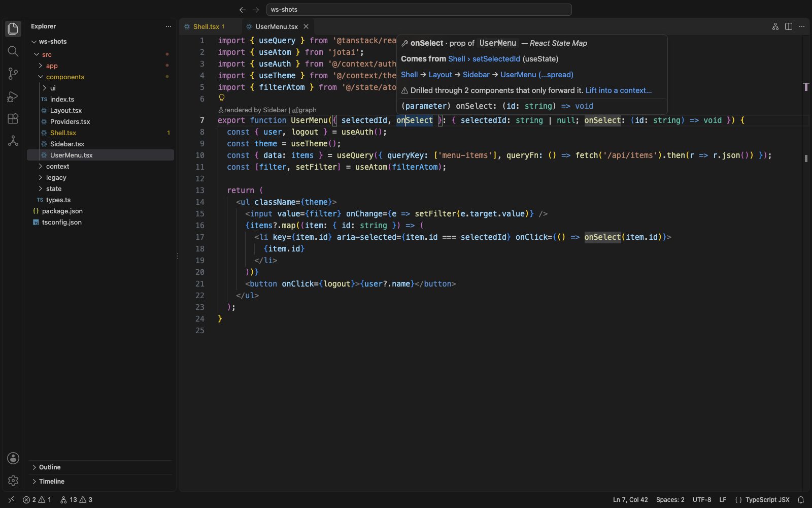This screenshot has width=812, height=508.
Task: Click the 'graph' code lens link
Action: tap(304, 110)
